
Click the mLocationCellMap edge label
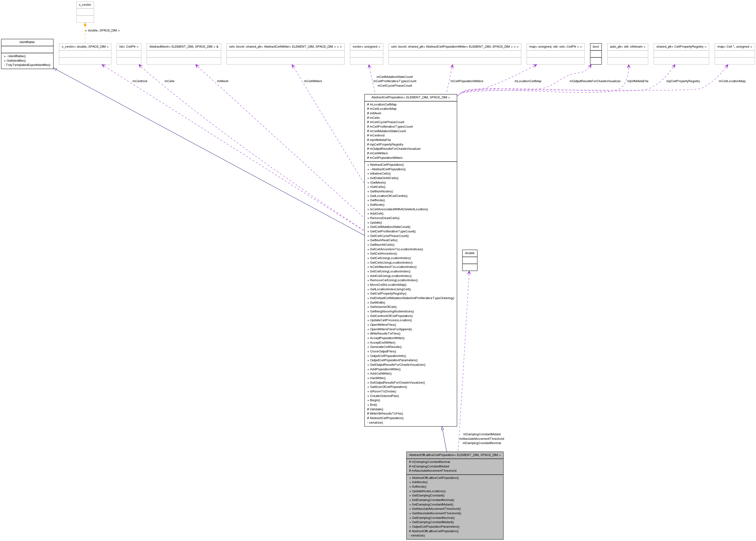click(528, 81)
